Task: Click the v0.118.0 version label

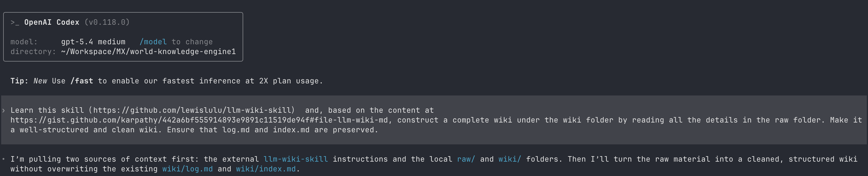Action: pos(107,22)
